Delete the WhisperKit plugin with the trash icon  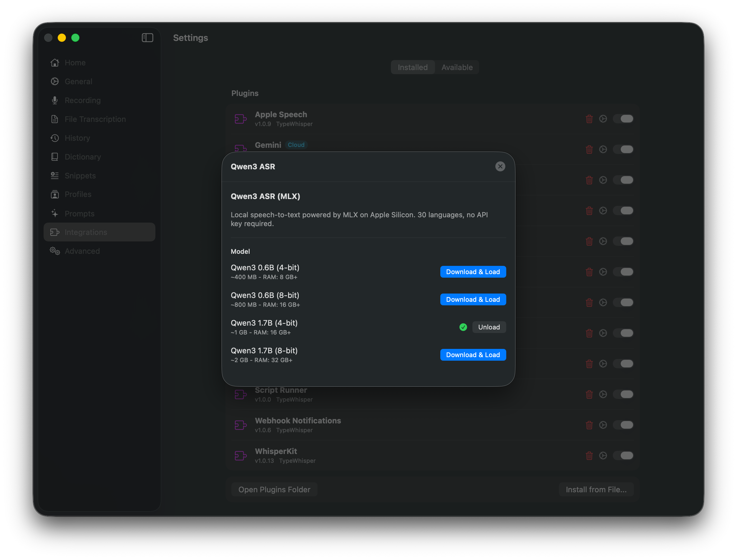click(590, 455)
